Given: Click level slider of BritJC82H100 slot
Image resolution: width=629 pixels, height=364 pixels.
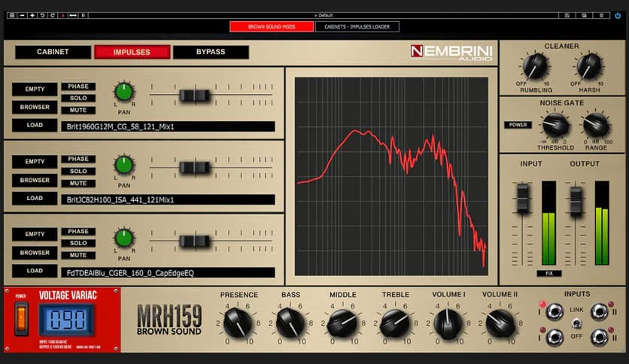Looking at the screenshot, I should (x=195, y=167).
